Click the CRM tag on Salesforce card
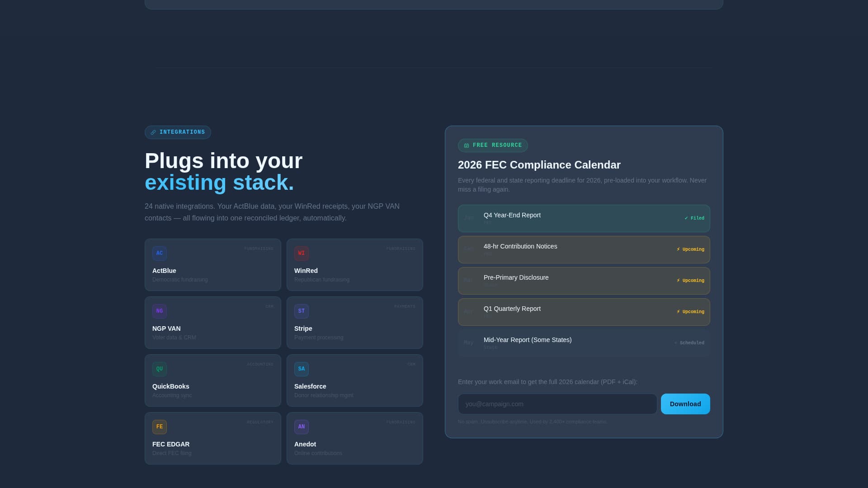This screenshot has height=488, width=868. [x=411, y=365]
